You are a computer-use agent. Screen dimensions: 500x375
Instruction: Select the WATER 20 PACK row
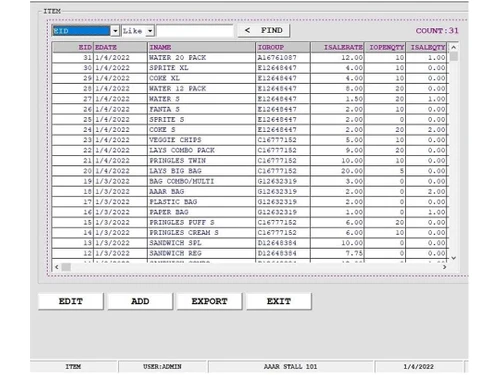[x=249, y=58]
